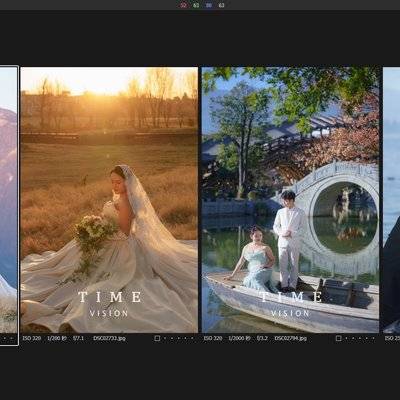Toggle the flag checkbox for DSC02733.jpg
The image size is (400, 400).
[157, 338]
